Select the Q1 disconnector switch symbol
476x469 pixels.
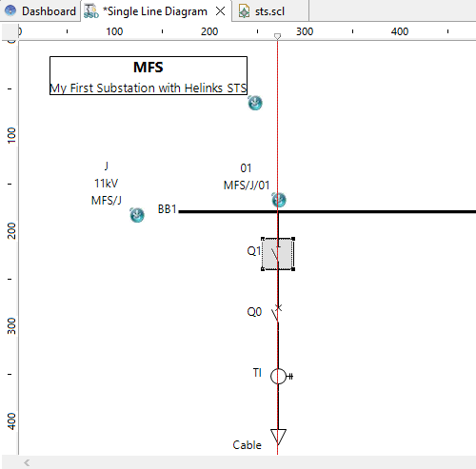pos(278,254)
